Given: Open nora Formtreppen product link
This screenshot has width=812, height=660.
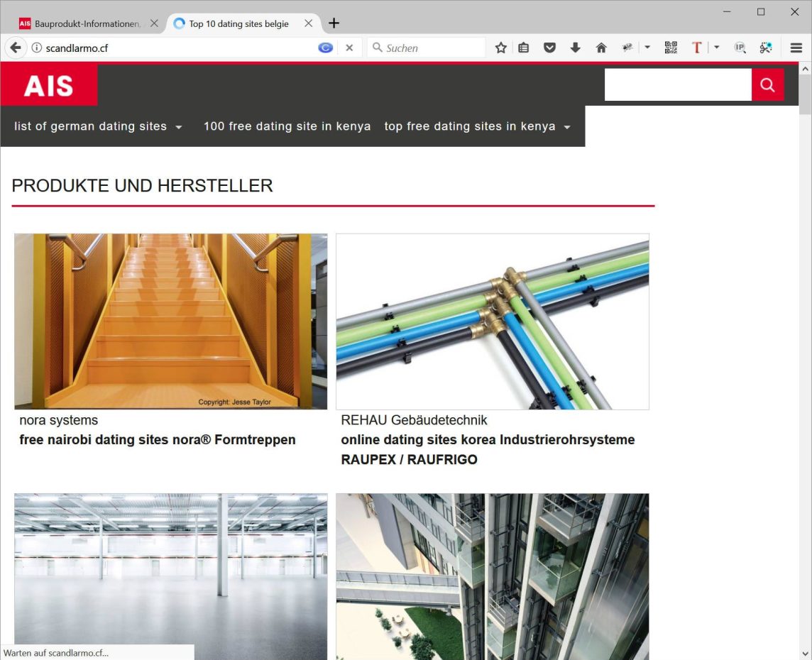Looking at the screenshot, I should (158, 439).
